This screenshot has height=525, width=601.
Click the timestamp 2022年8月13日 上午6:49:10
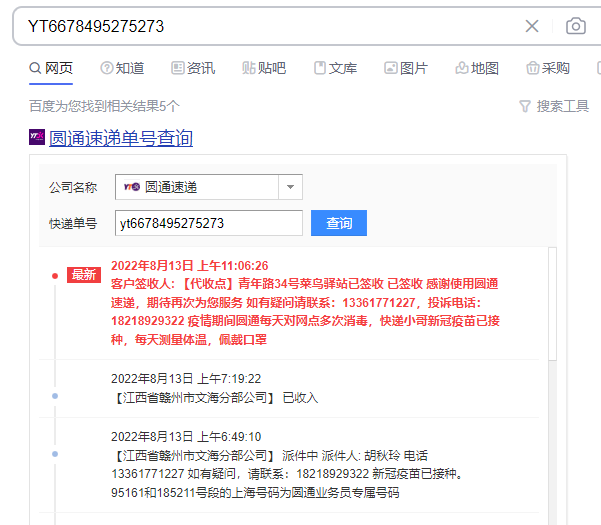tap(186, 436)
